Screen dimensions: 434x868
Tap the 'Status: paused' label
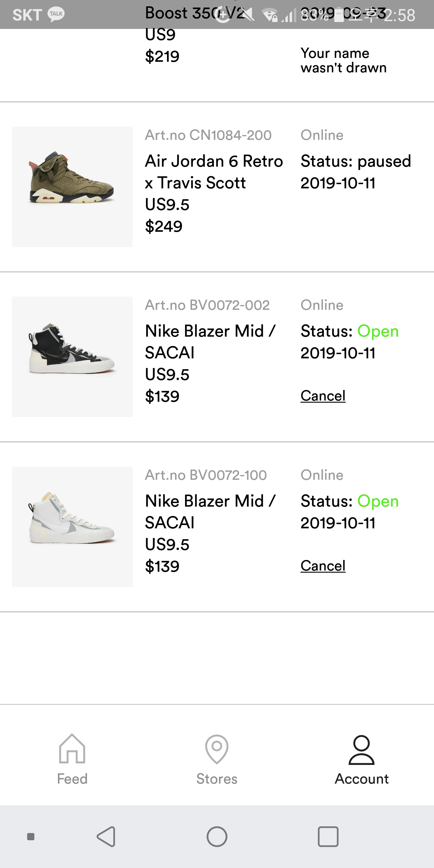coord(356,161)
